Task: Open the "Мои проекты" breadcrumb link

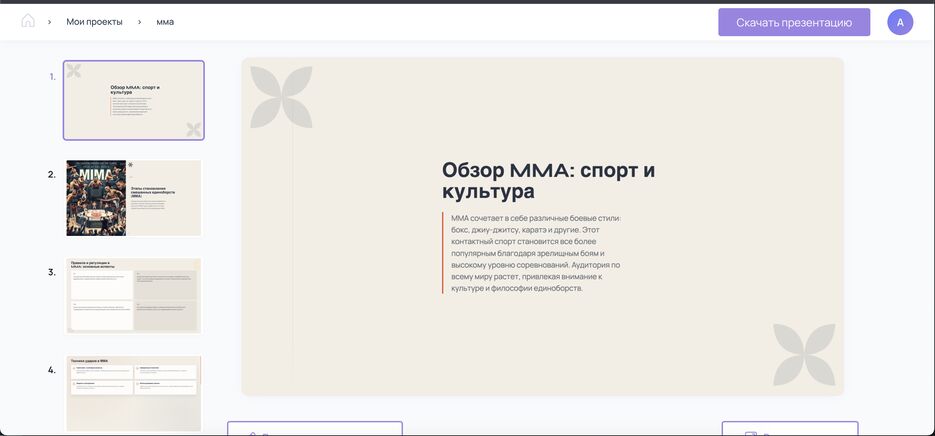Action: 94,22
